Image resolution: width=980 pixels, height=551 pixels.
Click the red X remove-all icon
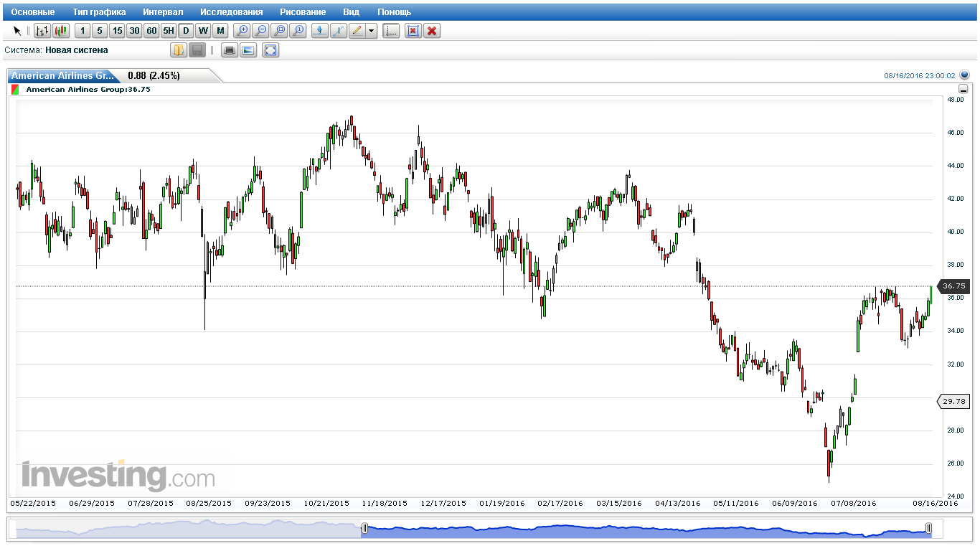(432, 31)
